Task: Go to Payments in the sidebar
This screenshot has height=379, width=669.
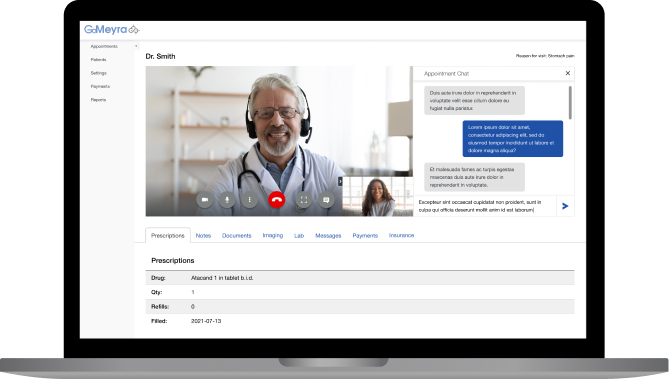Action: [x=100, y=86]
